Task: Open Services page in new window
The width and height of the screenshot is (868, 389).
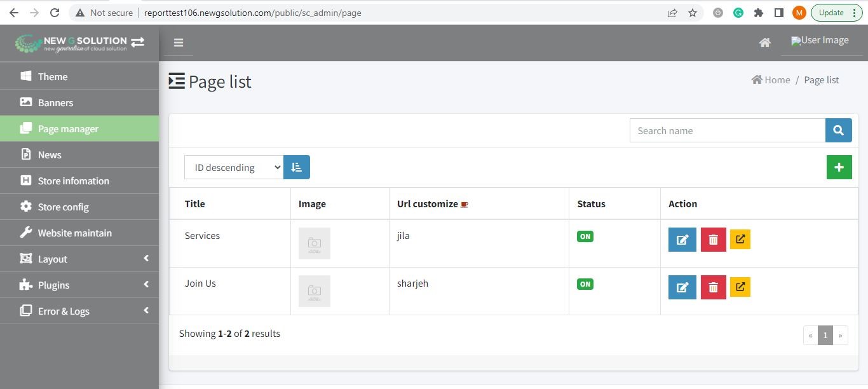Action: [740, 239]
